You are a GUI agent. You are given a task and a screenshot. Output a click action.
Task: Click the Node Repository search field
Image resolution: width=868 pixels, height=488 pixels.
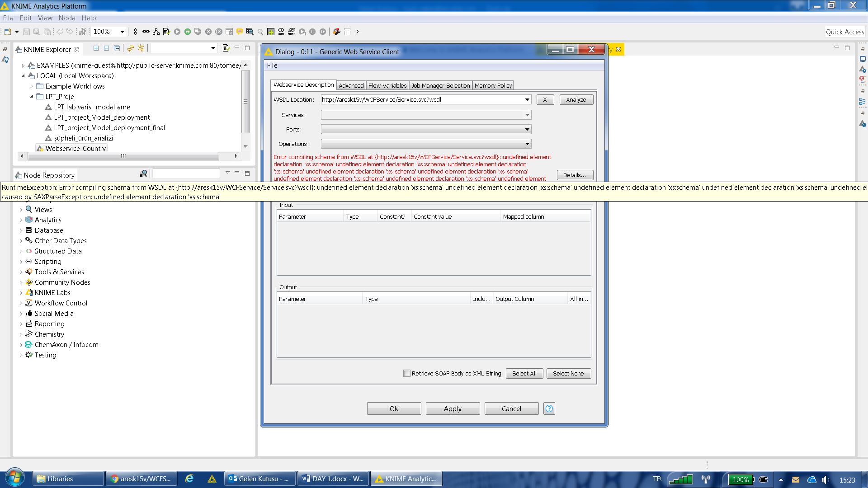tap(186, 174)
